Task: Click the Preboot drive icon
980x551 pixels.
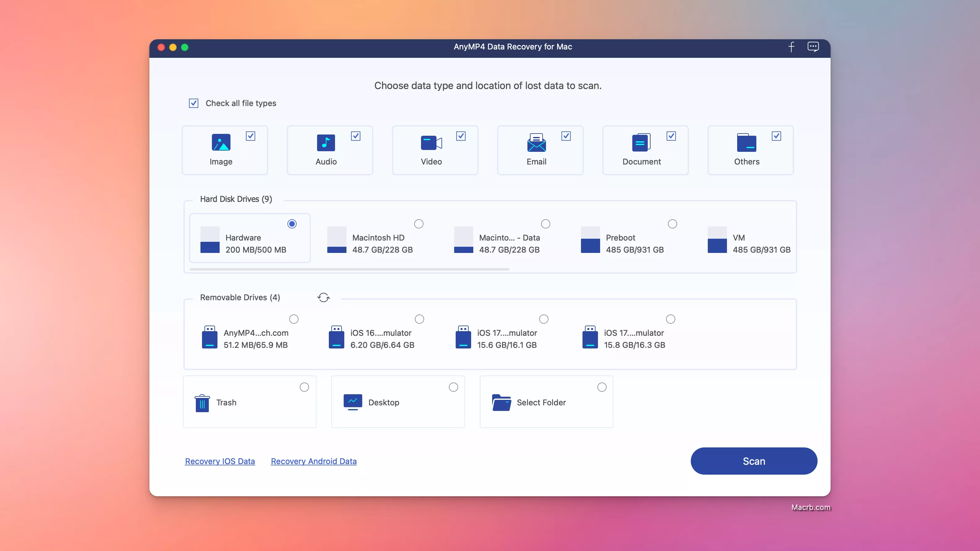Action: [x=591, y=240]
